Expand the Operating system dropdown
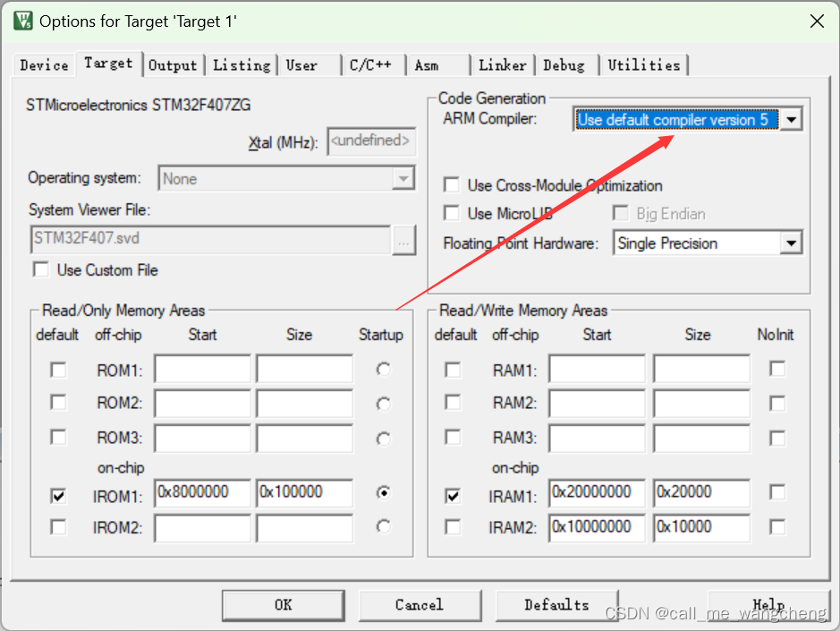 (403, 178)
